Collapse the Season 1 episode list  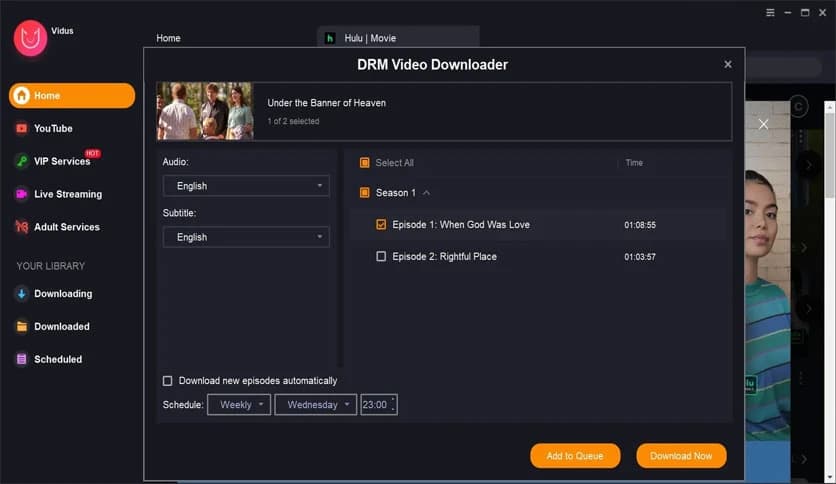point(427,193)
